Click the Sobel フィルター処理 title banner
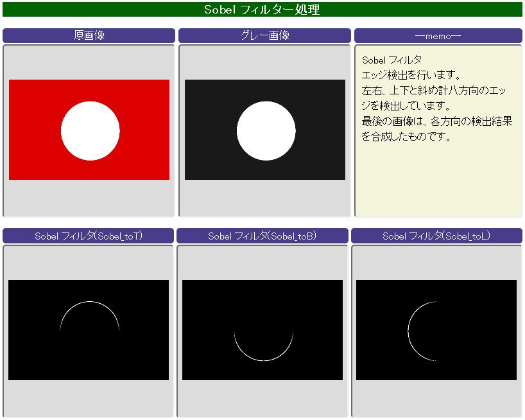Screen dimensions: 525x420 (x=262, y=10)
